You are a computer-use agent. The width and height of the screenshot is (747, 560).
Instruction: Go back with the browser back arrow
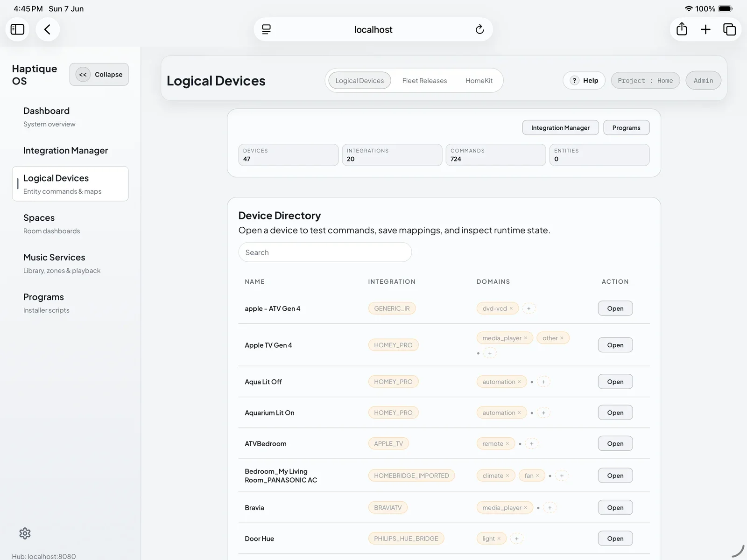(47, 29)
